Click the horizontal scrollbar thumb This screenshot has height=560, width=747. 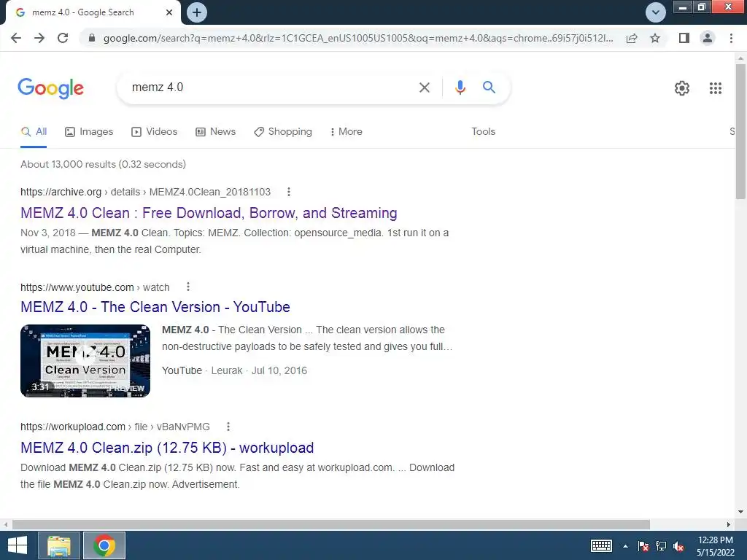point(331,524)
